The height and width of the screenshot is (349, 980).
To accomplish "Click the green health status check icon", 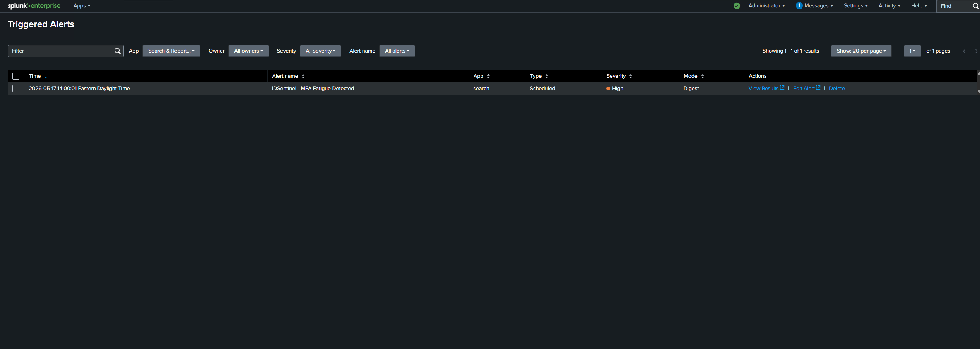I will pos(737,6).
